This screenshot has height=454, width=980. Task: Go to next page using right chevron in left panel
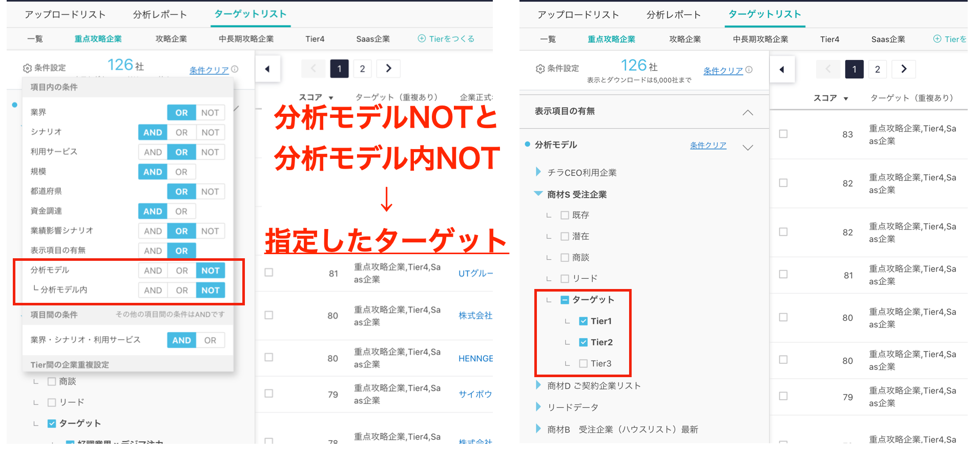(x=388, y=69)
